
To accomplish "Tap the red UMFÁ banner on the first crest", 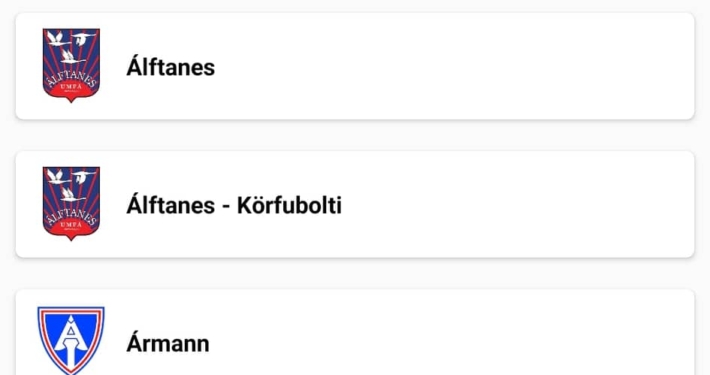I will tap(71, 91).
